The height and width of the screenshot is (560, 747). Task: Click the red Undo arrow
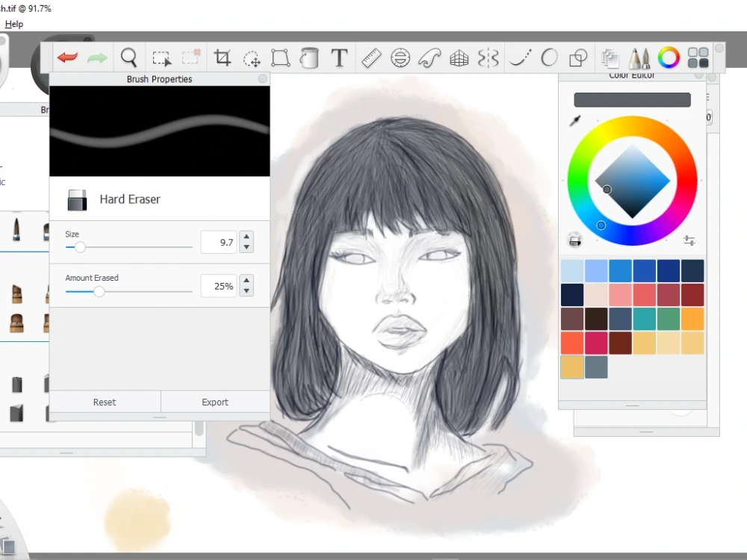point(67,57)
